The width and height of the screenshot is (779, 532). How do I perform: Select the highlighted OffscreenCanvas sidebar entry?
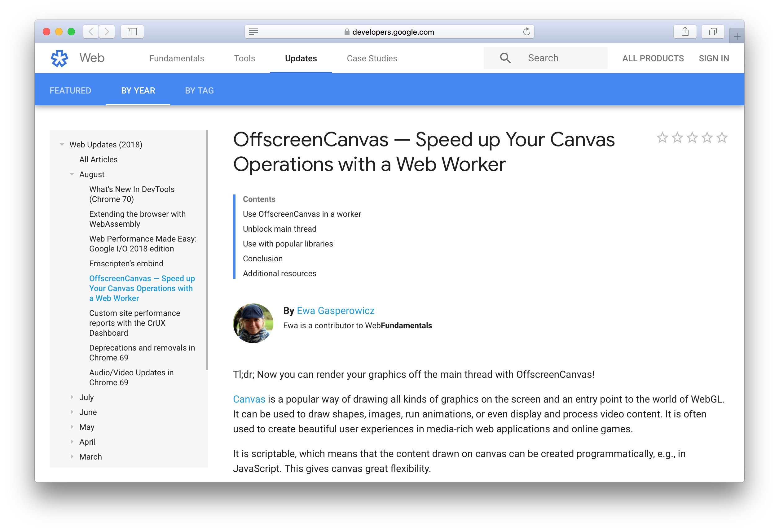click(142, 288)
